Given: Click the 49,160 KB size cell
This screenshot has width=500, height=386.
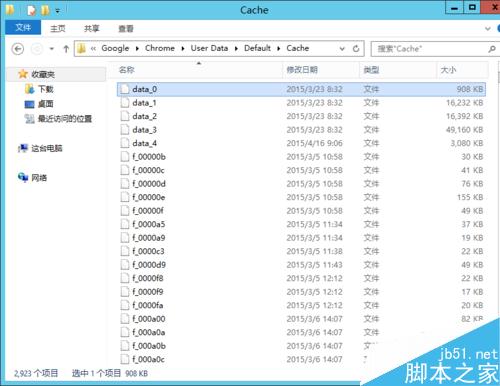Looking at the screenshot, I should point(465,130).
